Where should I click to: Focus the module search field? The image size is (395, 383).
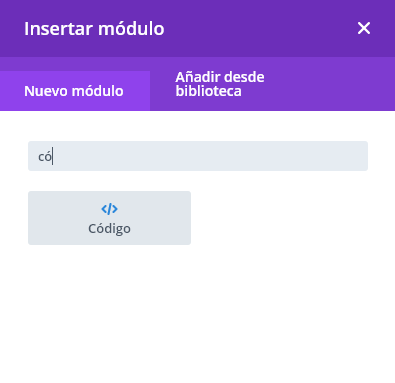[x=198, y=156]
